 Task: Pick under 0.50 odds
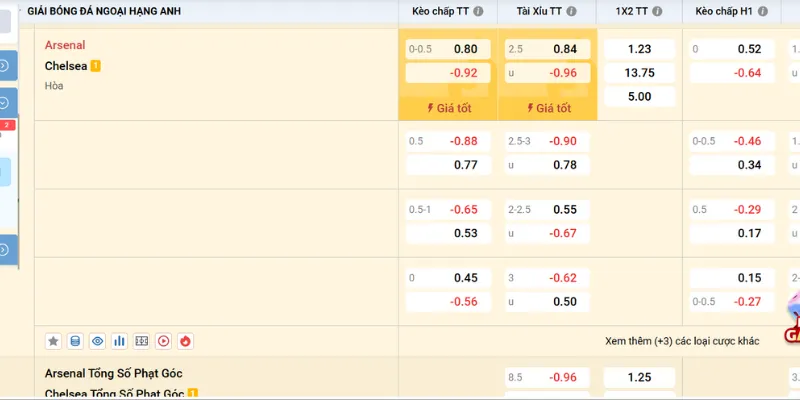pos(547,302)
